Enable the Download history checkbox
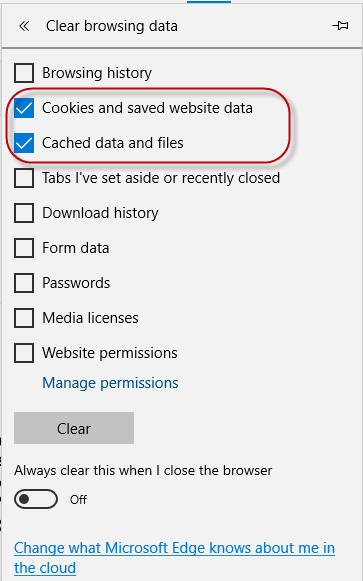 [x=24, y=213]
